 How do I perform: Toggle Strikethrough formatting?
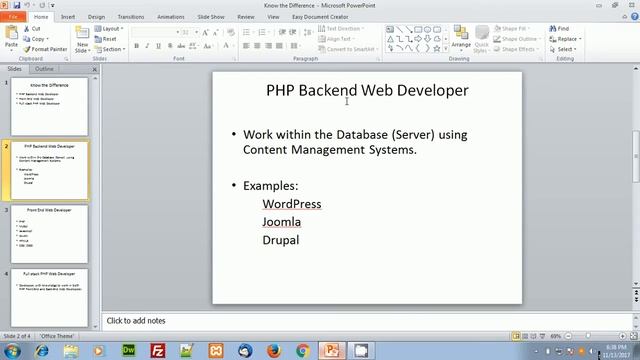pos(181,46)
